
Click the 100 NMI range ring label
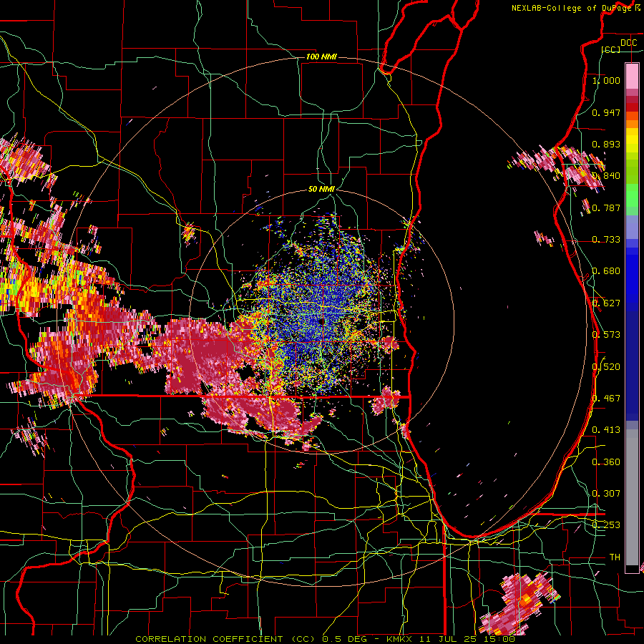[x=321, y=57]
